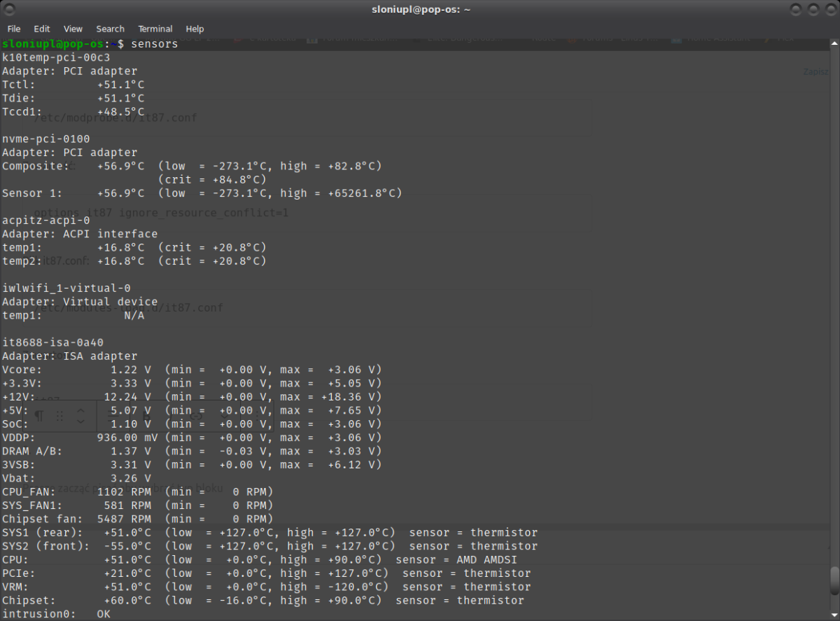Click the 'intrusion0' status line
Viewport: 840px width, 621px height.
56,614
